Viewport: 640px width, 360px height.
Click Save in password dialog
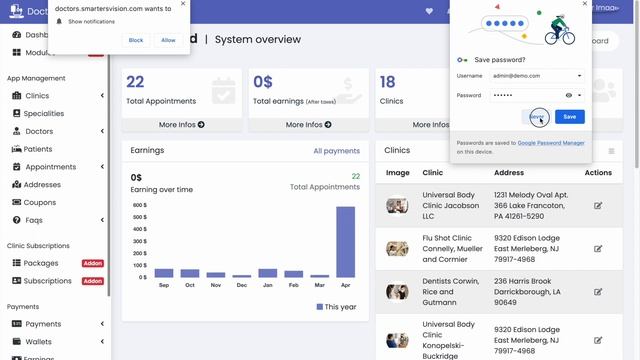(569, 117)
